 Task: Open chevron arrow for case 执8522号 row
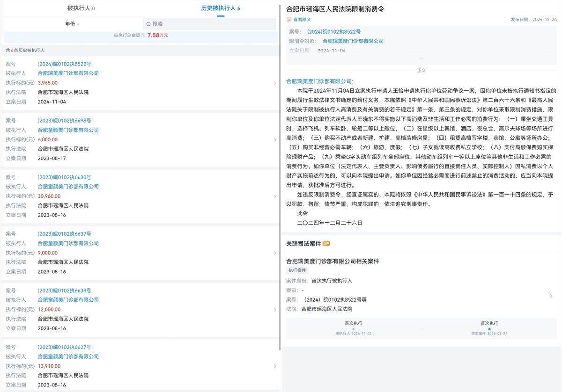point(275,83)
